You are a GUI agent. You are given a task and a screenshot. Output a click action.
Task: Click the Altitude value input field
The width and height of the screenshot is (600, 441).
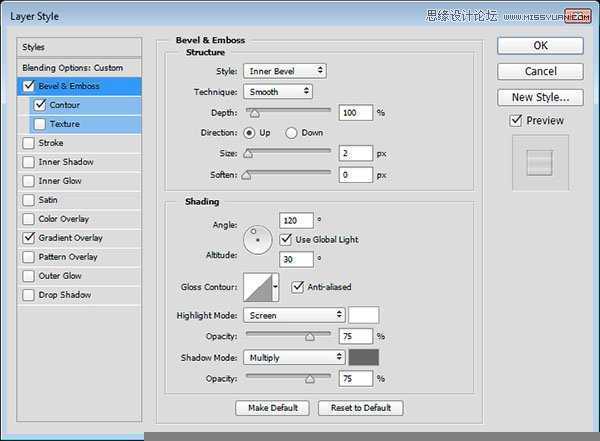(296, 260)
